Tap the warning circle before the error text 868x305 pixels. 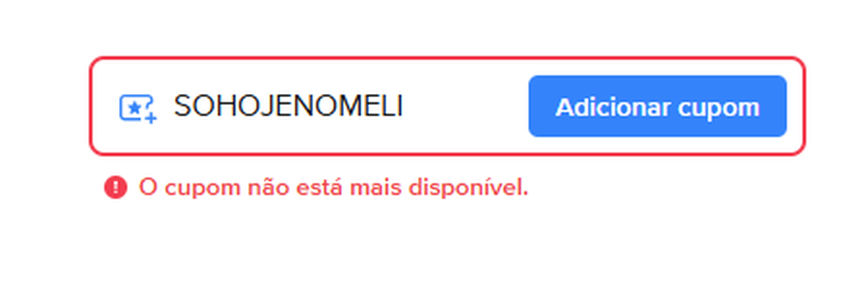116,187
